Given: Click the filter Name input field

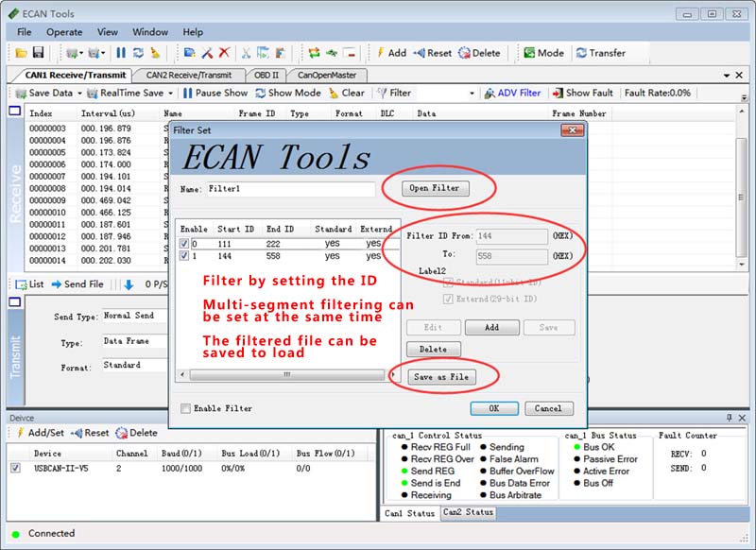Looking at the screenshot, I should coord(290,189).
